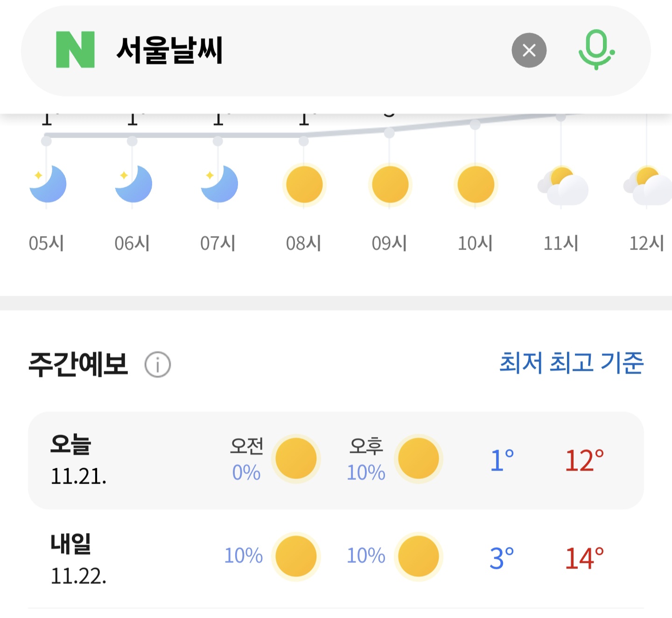Screen dimensions: 672x618
Task: Tap today's 오전 sun icon
Action: [x=296, y=458]
